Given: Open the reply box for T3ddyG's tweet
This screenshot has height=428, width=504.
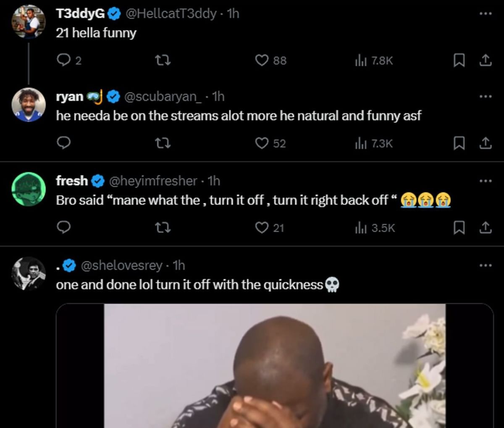Looking at the screenshot, I should [64, 61].
